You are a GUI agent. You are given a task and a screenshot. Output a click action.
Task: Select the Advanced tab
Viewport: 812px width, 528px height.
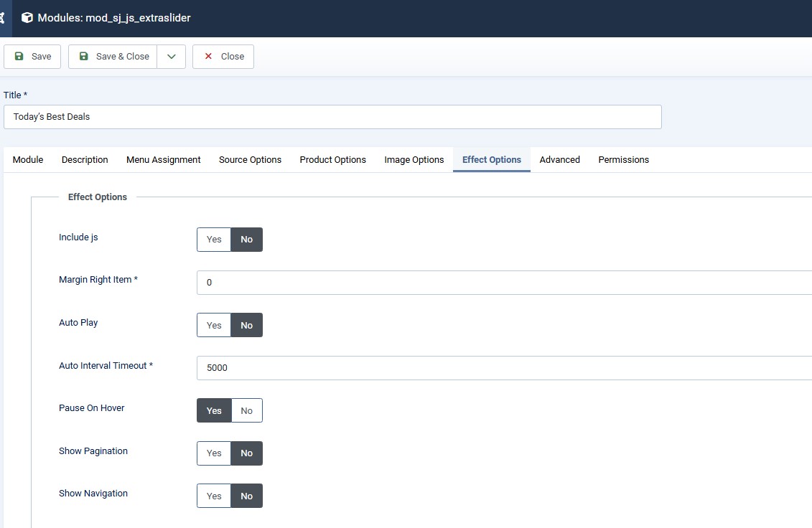point(560,160)
